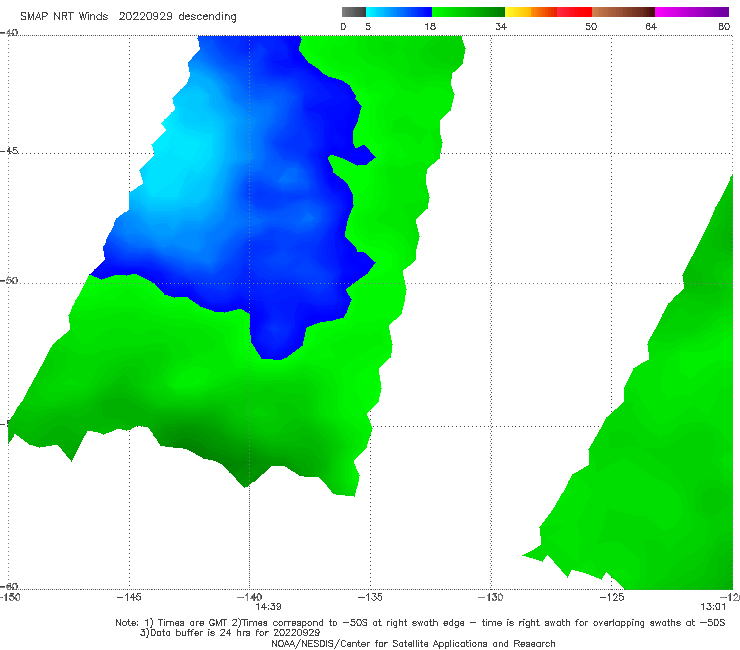Click the green segment of the color bar
The height and width of the screenshot is (650, 740).
468,12
